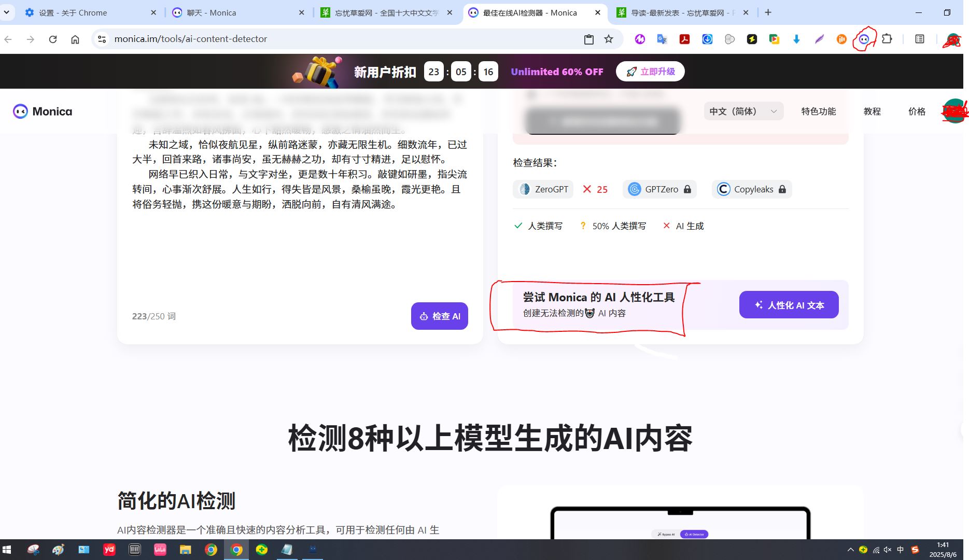Open the 特色功能 menu item
This screenshot has height=560, width=969.
tap(818, 111)
